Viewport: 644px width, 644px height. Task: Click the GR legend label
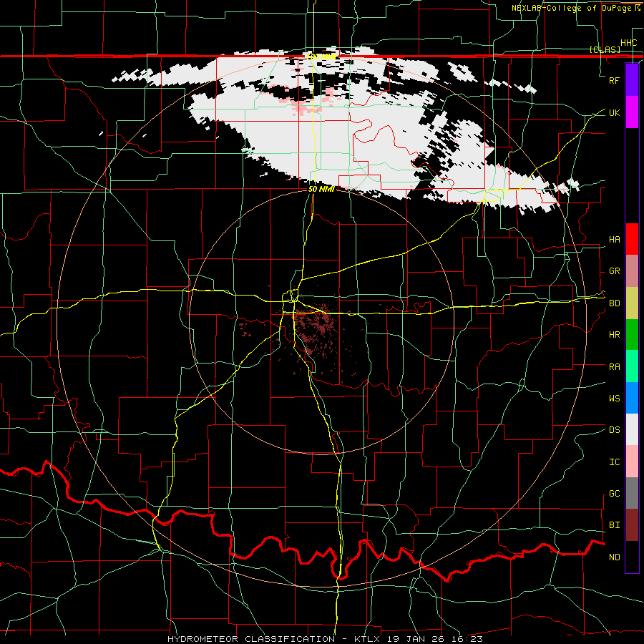pos(614,271)
